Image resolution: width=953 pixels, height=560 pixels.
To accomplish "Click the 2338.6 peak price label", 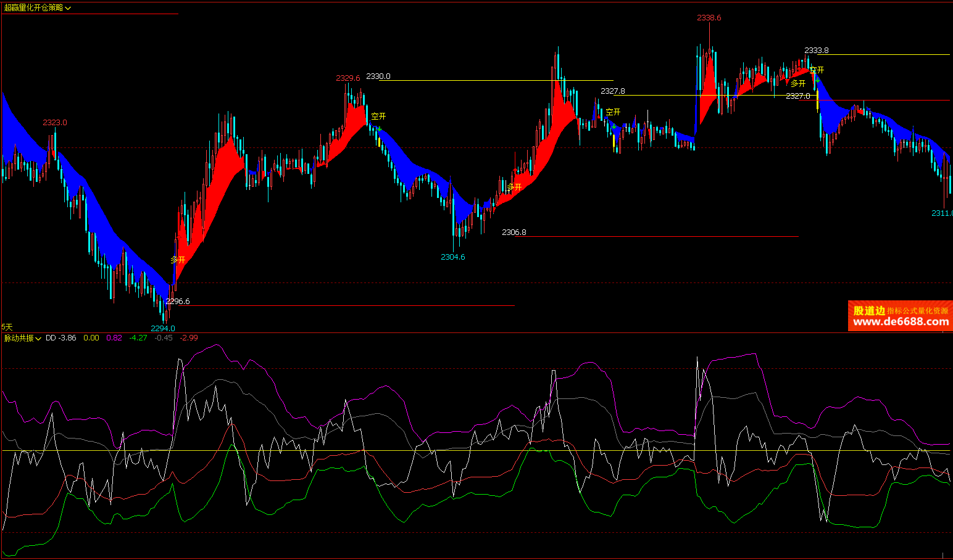I will point(709,18).
